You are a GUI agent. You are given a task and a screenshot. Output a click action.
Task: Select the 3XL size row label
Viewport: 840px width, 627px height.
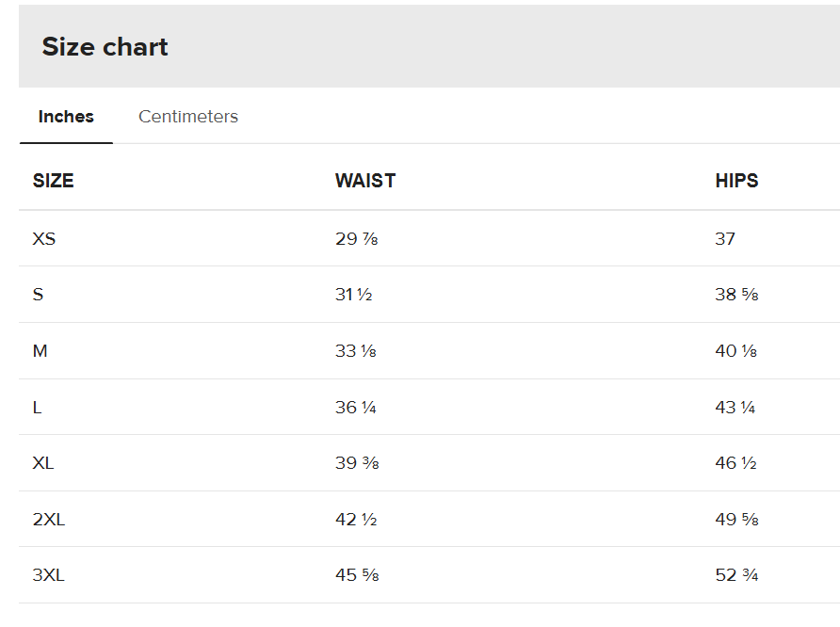[x=49, y=575]
